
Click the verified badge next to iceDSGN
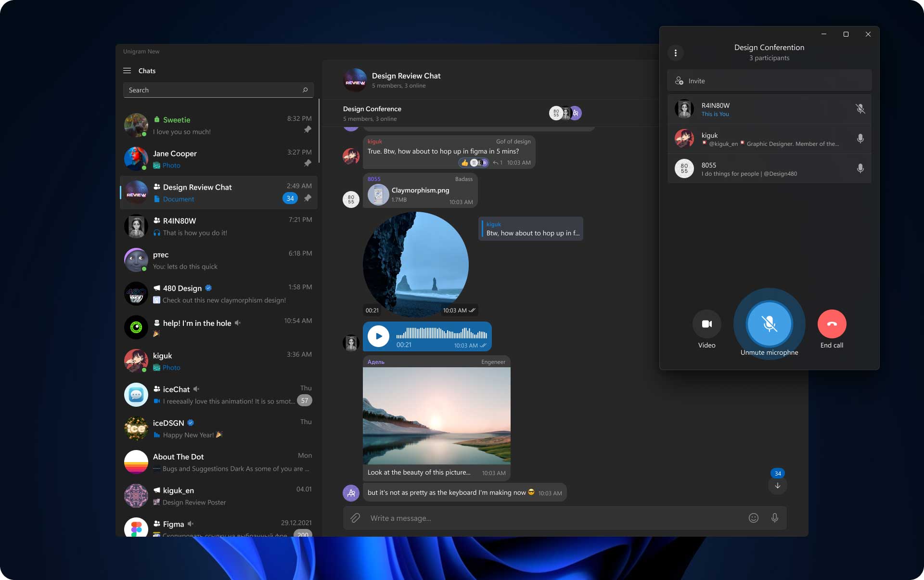pyautogui.click(x=191, y=423)
